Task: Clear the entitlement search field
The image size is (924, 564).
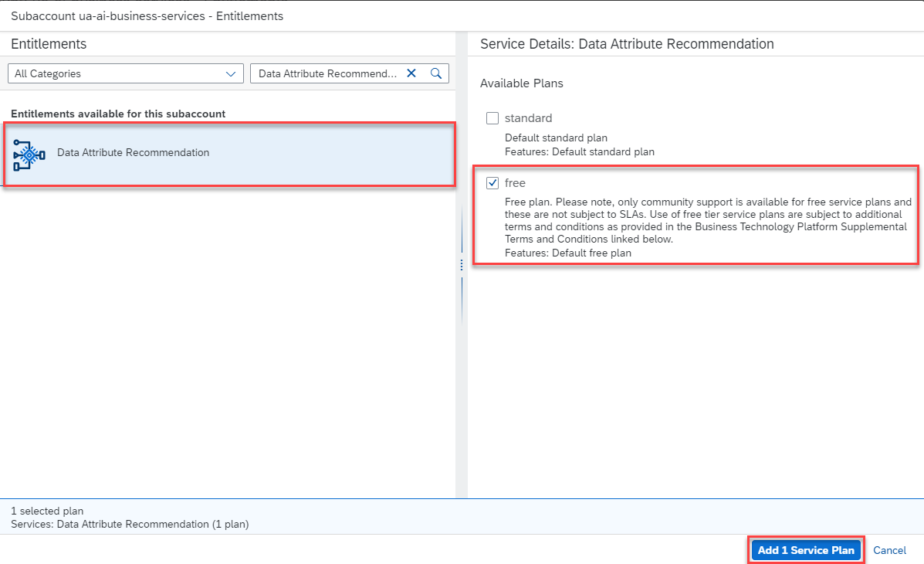Action: pyautogui.click(x=411, y=73)
